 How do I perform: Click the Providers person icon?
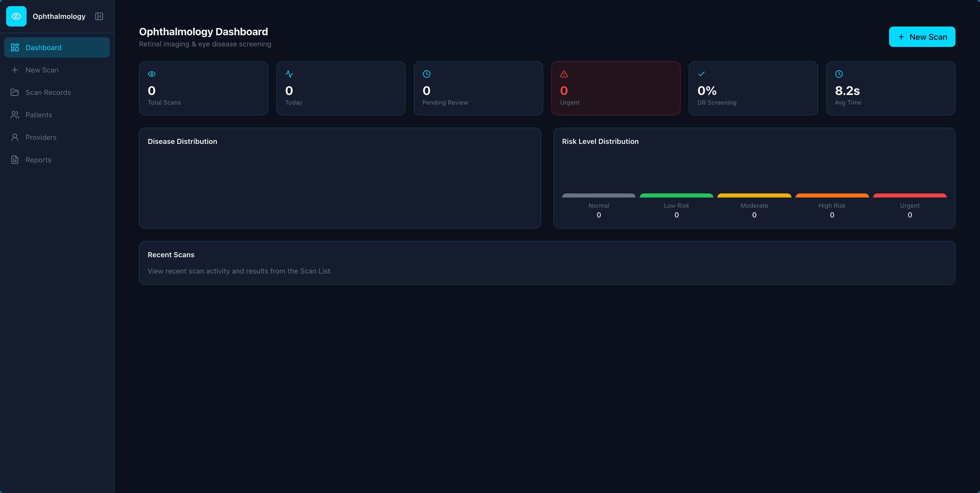pyautogui.click(x=15, y=137)
